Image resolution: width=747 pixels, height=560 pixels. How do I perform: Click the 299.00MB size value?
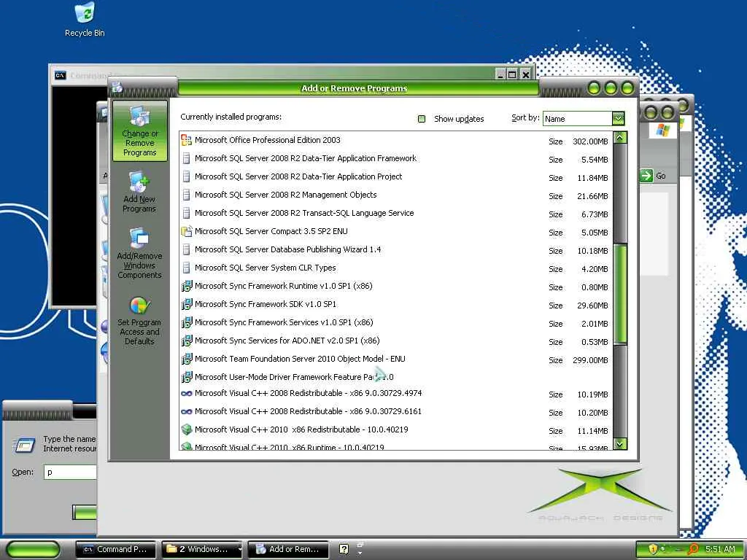click(590, 360)
